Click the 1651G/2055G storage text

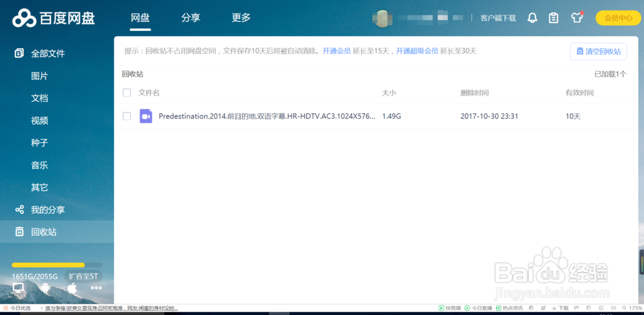coord(35,276)
